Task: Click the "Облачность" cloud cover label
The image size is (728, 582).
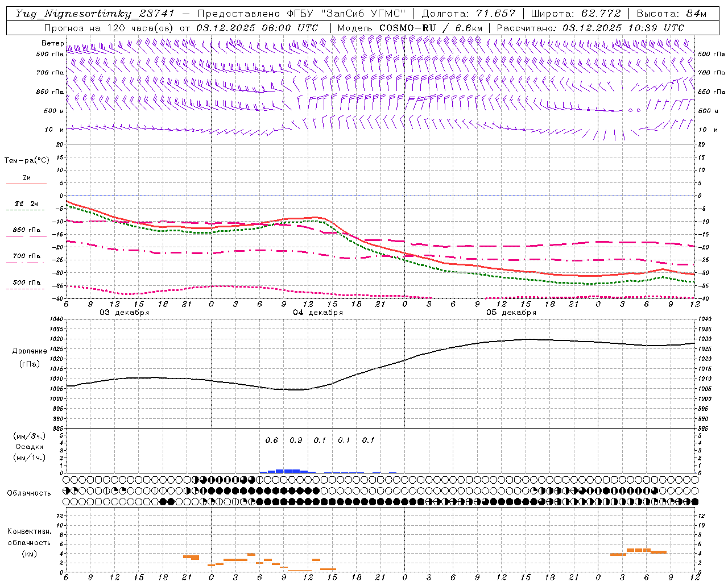Action: [29, 493]
